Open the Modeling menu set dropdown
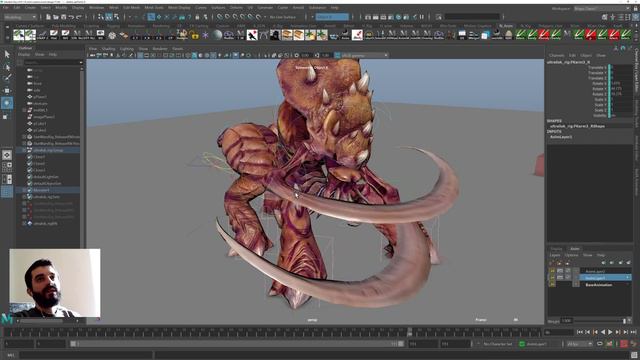This screenshot has width=640, height=360. 20,17
